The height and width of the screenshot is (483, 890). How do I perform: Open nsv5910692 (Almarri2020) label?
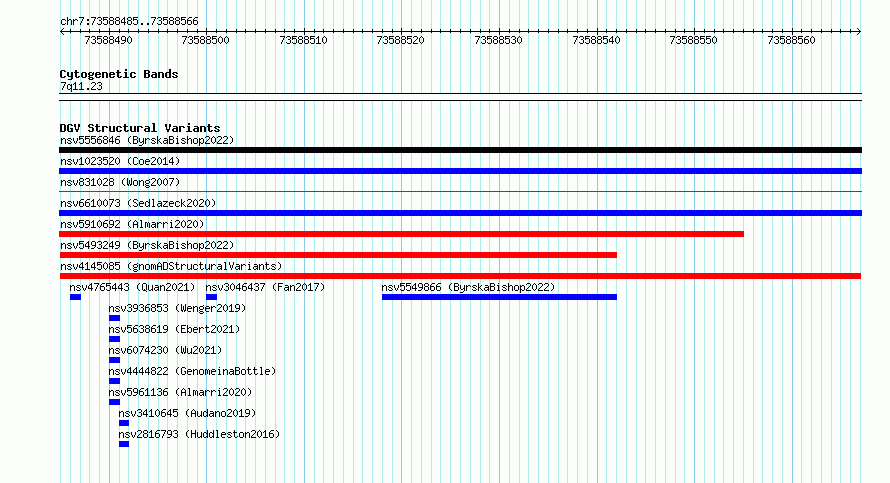132,224
